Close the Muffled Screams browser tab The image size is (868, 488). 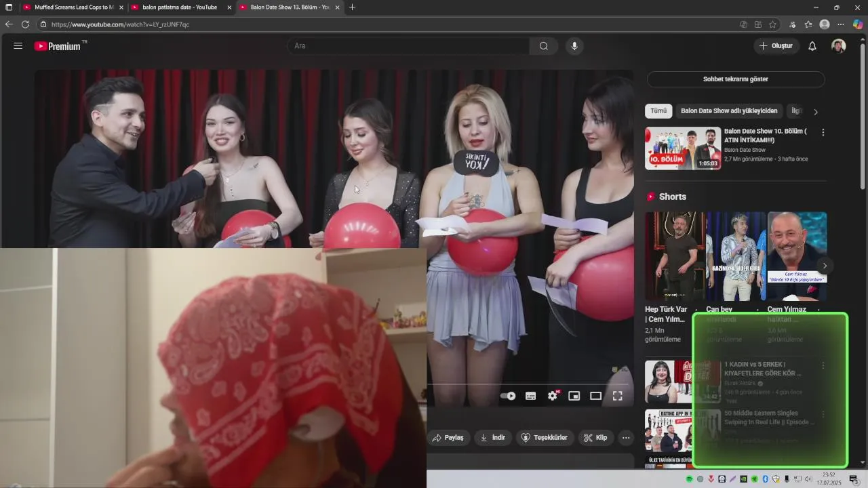121,7
